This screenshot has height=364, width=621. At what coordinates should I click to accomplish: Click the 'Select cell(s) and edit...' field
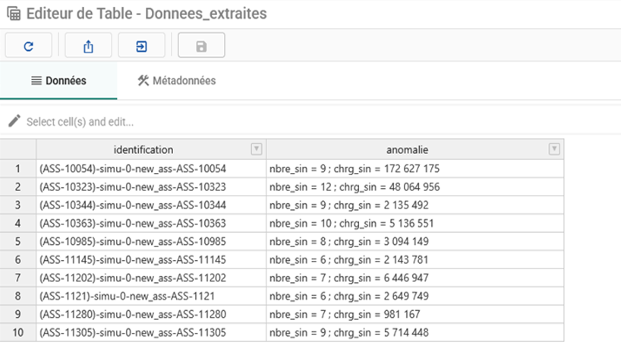point(80,122)
